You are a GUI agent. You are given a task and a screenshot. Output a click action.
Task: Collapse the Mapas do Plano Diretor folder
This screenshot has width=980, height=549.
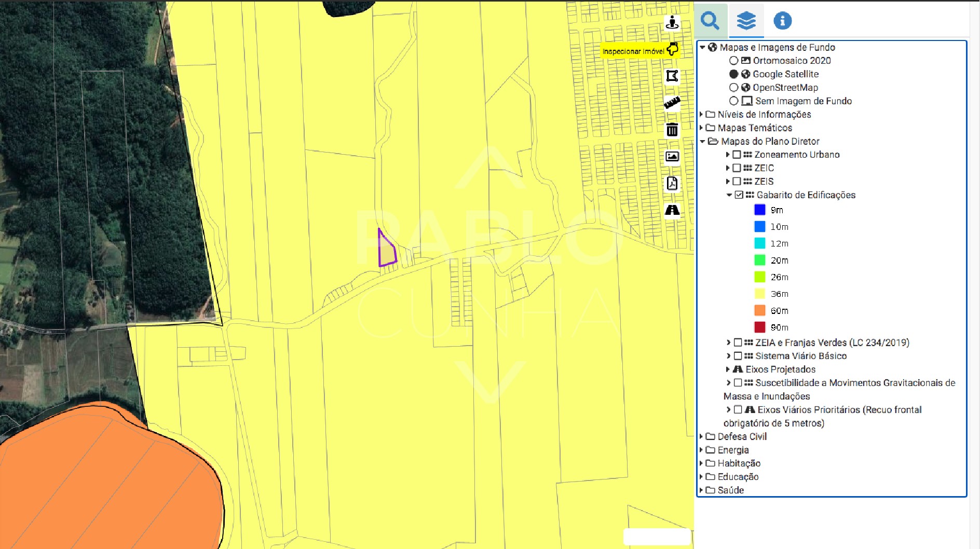point(702,142)
